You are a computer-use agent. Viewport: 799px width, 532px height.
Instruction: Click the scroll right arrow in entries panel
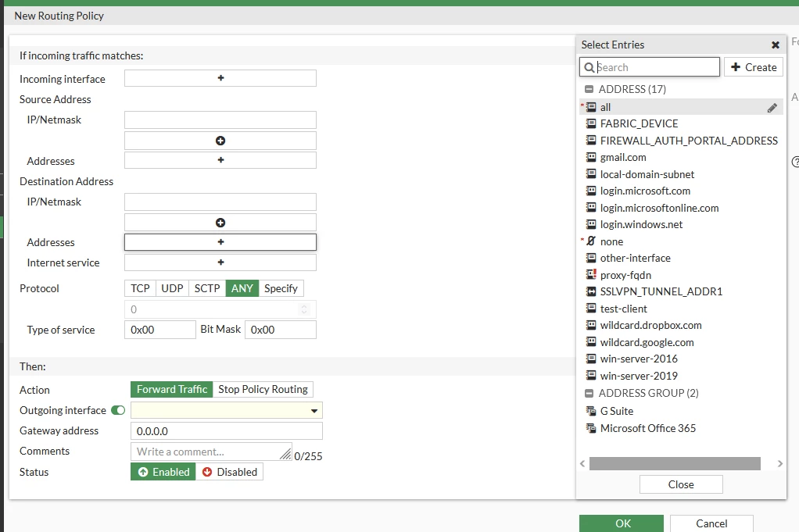point(779,463)
